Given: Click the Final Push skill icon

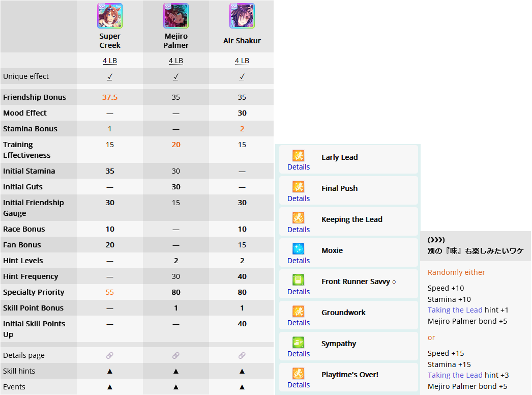Looking at the screenshot, I should tap(298, 187).
